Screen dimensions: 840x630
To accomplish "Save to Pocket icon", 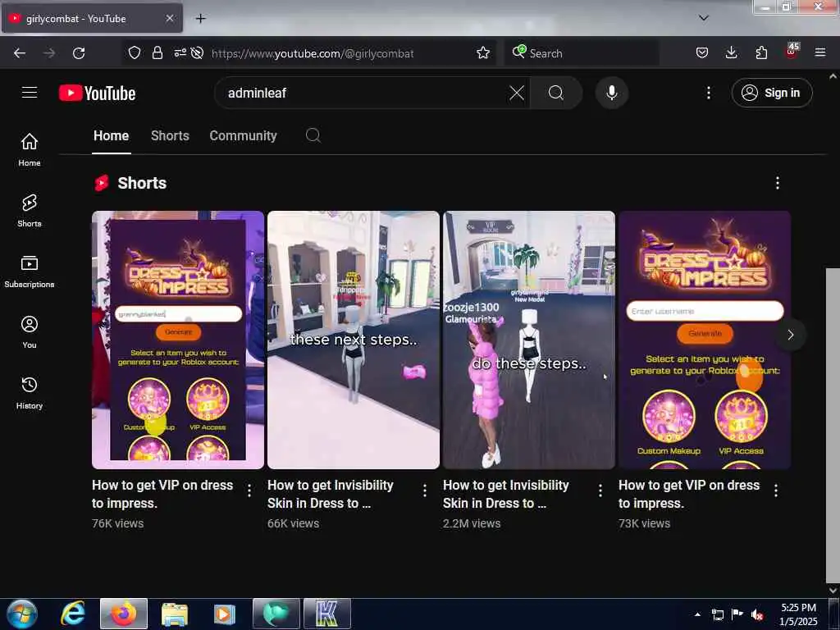I will coord(702,53).
